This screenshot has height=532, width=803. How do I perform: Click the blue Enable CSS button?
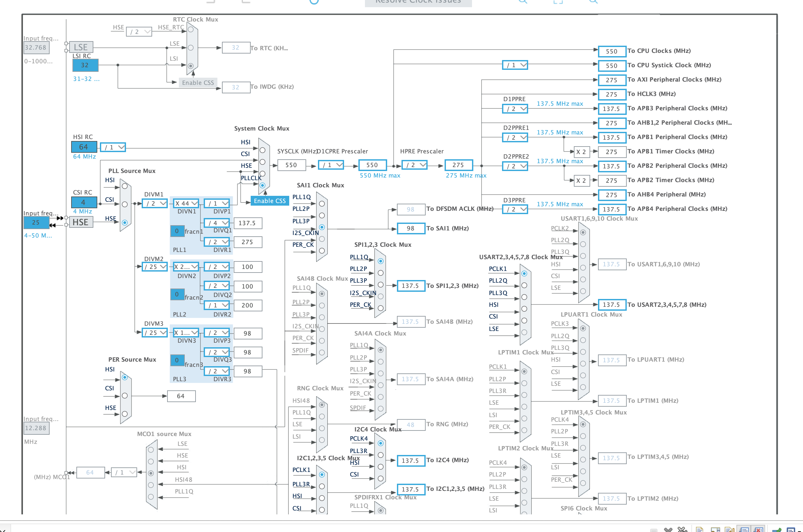(270, 201)
